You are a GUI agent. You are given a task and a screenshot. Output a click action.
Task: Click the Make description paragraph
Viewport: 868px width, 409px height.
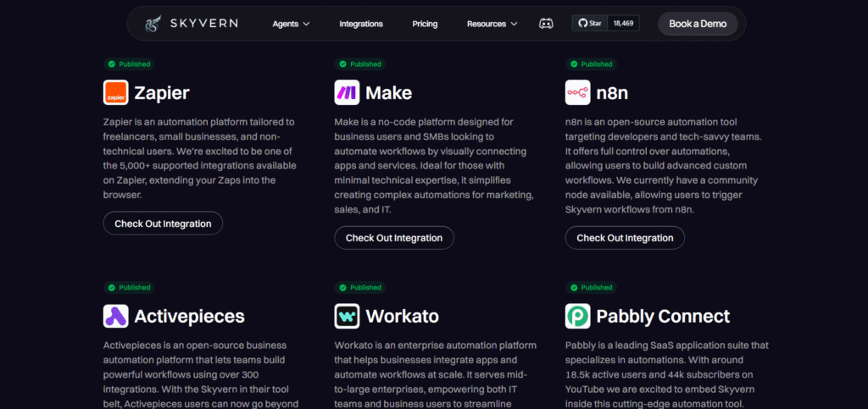434,166
